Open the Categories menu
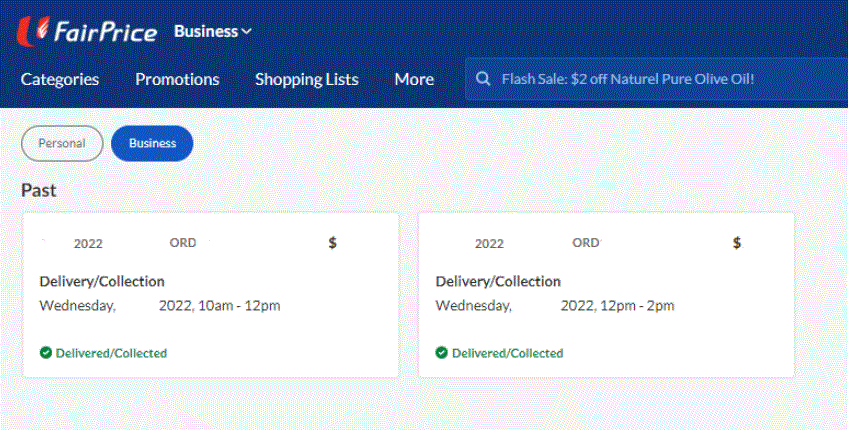 pyautogui.click(x=60, y=79)
